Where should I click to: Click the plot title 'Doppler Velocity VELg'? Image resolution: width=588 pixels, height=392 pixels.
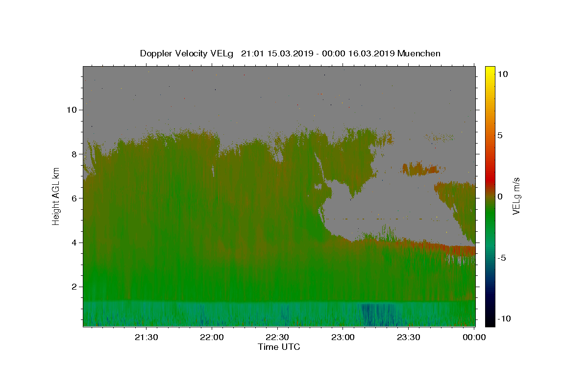coord(187,53)
